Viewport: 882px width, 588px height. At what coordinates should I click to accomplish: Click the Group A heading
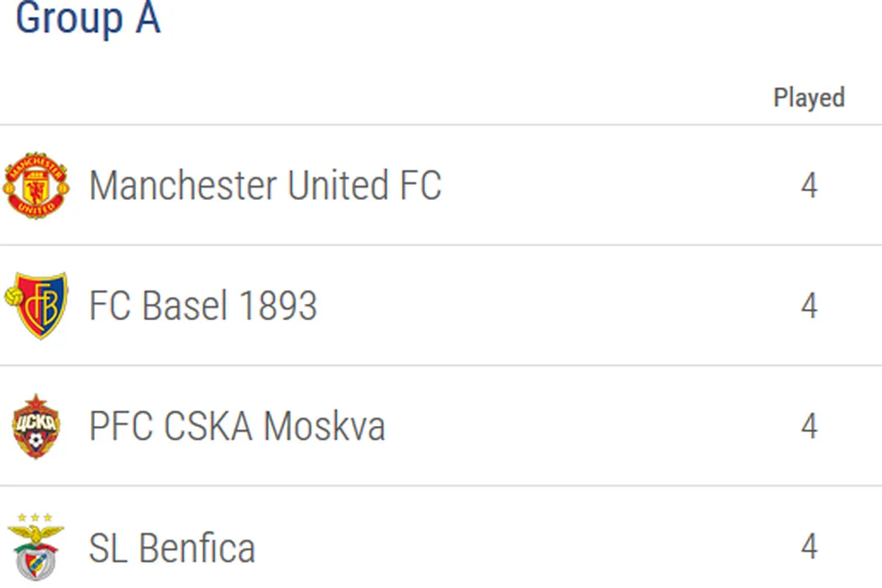87,18
